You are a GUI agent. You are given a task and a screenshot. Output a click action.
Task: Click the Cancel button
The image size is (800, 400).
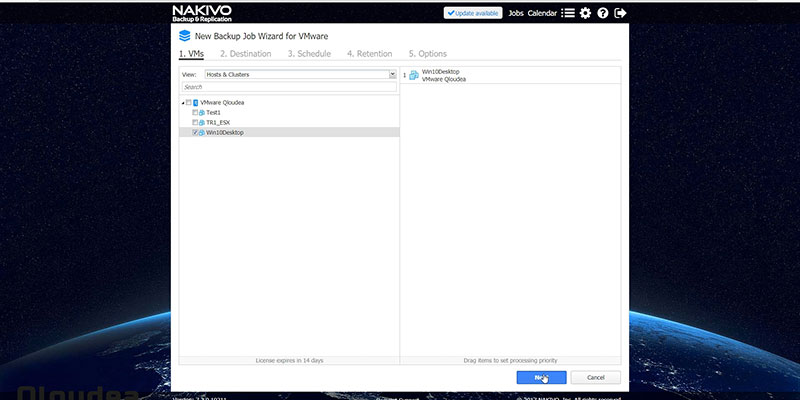click(x=595, y=378)
